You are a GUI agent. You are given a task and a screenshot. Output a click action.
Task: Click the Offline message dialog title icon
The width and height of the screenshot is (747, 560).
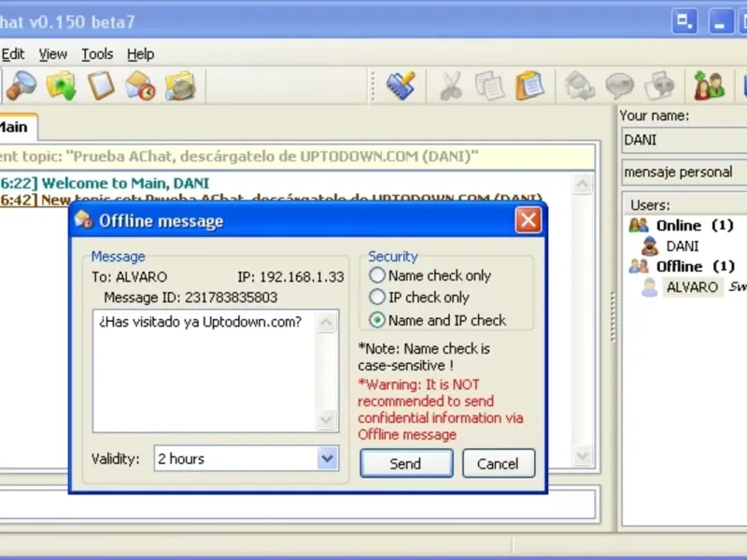(84, 220)
